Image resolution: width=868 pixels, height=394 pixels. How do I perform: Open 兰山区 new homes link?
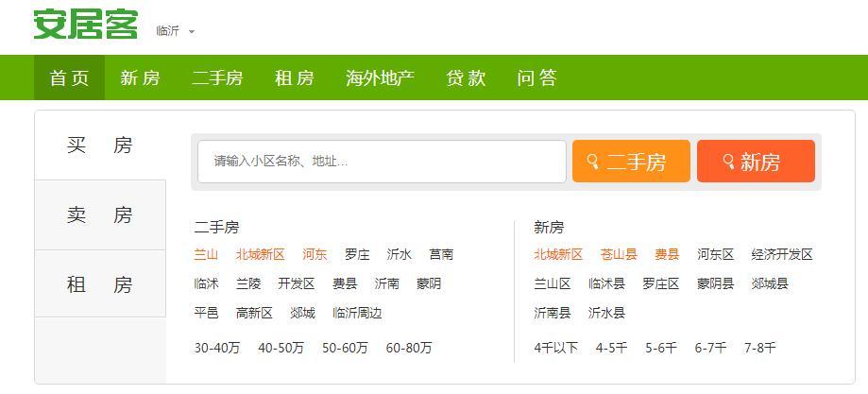(x=552, y=284)
